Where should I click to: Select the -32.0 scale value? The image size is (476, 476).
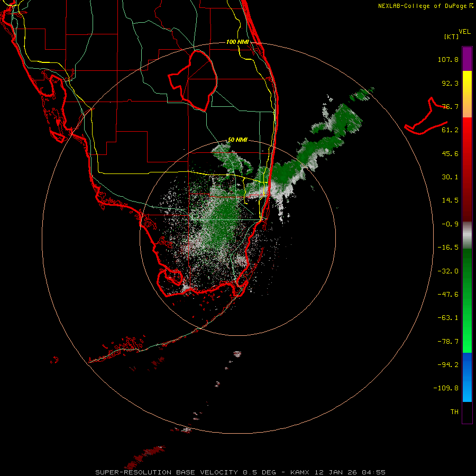(448, 271)
